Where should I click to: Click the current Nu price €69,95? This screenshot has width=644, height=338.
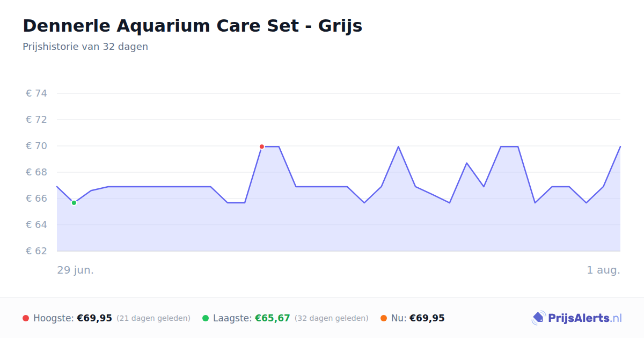427,318
